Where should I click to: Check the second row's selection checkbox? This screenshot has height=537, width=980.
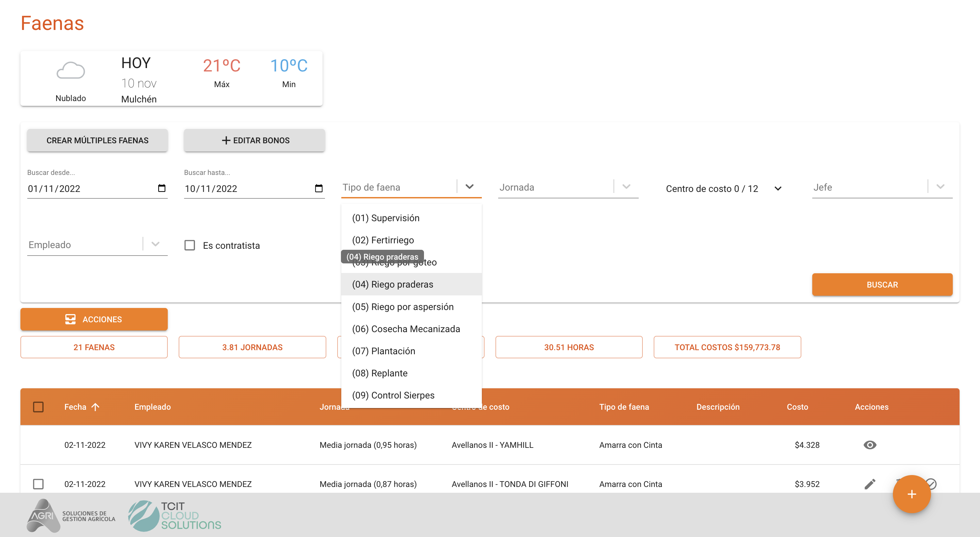tap(38, 484)
